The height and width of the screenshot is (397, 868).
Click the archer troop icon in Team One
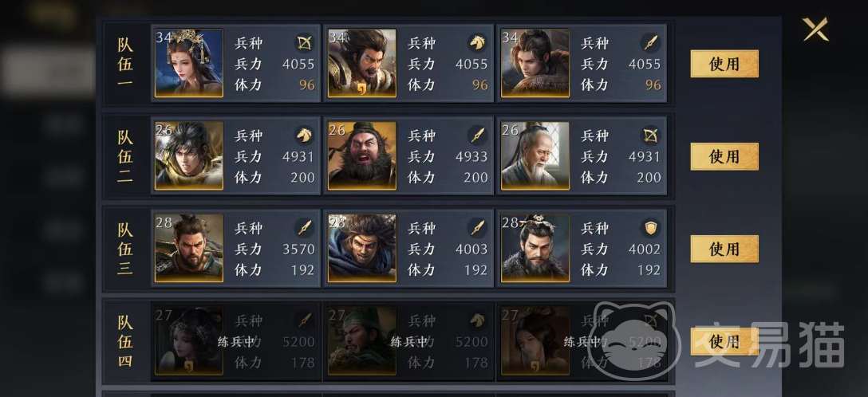click(x=305, y=42)
